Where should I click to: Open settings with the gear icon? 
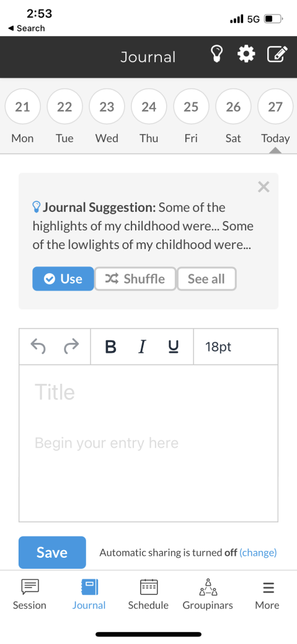246,54
